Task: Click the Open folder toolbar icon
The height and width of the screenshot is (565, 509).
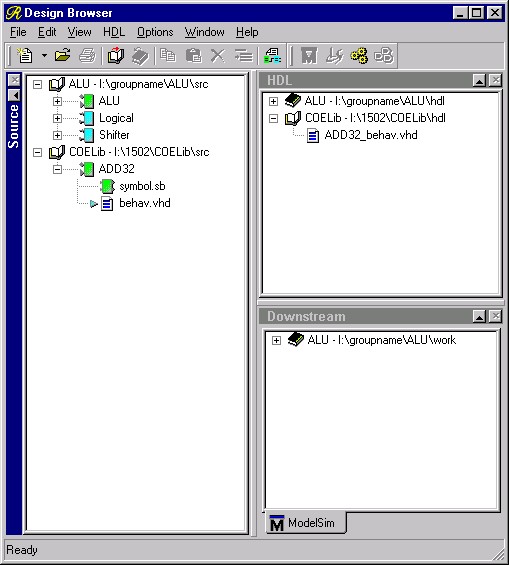Action: 63,56
